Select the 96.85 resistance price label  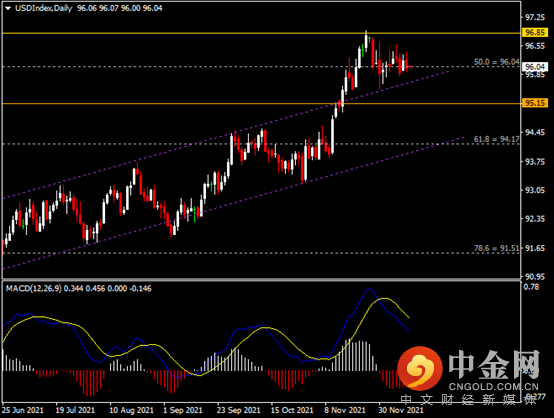535,33
